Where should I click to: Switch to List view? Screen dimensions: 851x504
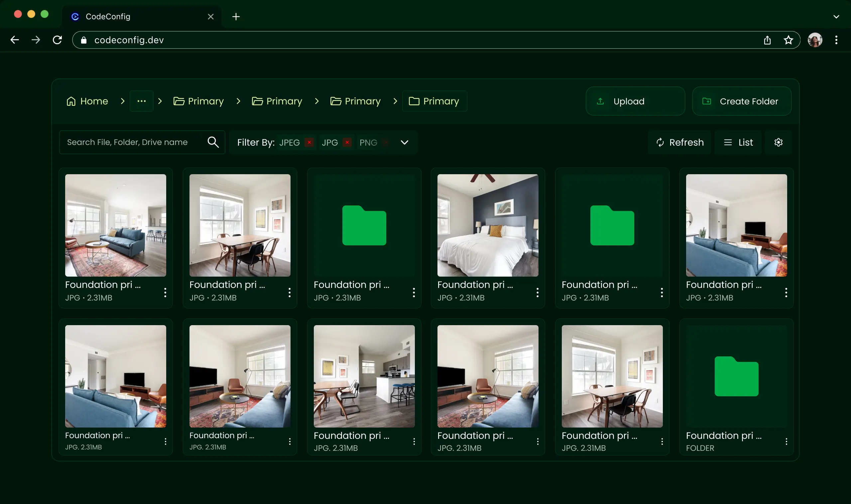pos(738,142)
